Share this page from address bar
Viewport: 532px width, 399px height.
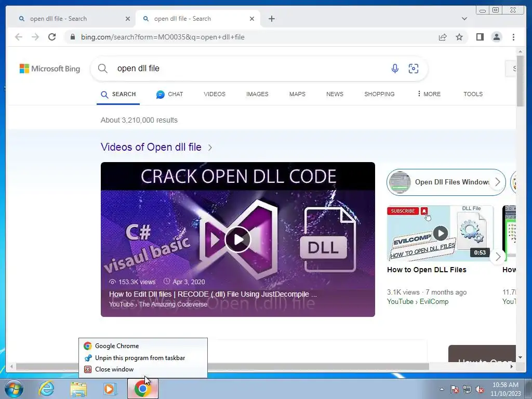coord(443,37)
